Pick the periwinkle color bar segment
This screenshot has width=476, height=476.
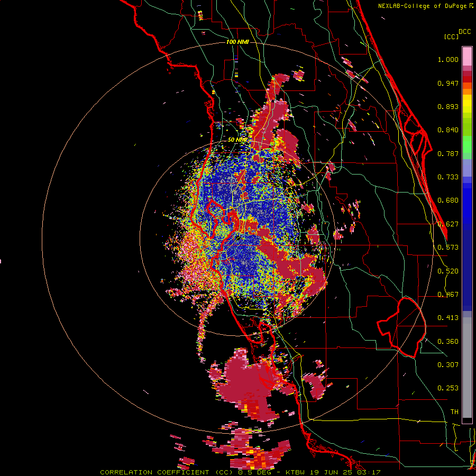[467, 168]
